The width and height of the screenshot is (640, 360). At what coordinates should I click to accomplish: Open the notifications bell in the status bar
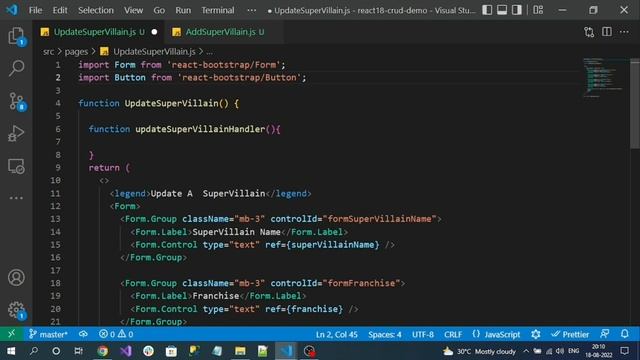coord(624,334)
